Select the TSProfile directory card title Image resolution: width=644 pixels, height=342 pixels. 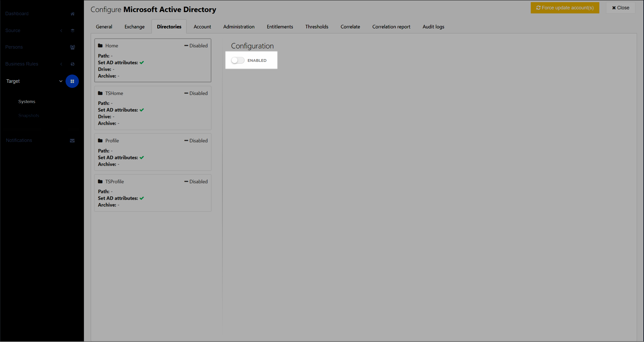coord(114,182)
